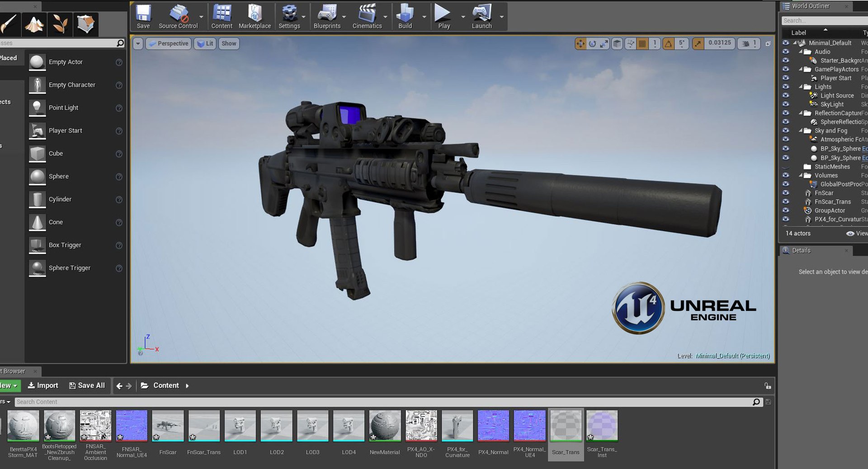
Task: Collapse the Audio folder in World Outliner
Action: [801, 52]
